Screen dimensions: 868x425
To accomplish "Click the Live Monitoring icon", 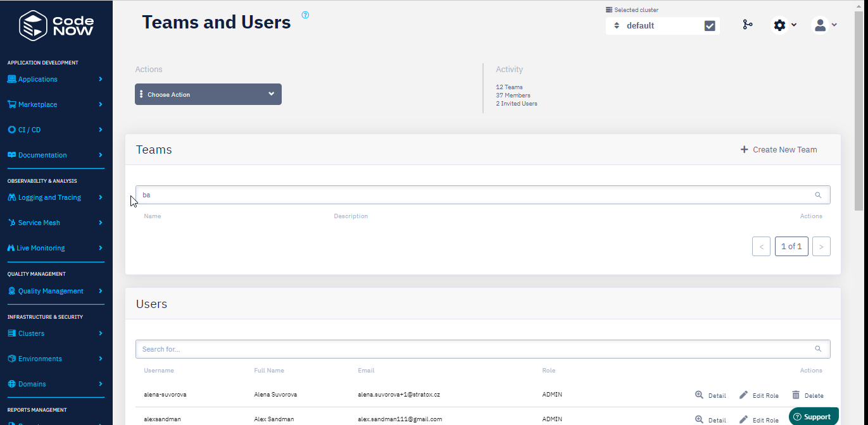I will [x=11, y=248].
